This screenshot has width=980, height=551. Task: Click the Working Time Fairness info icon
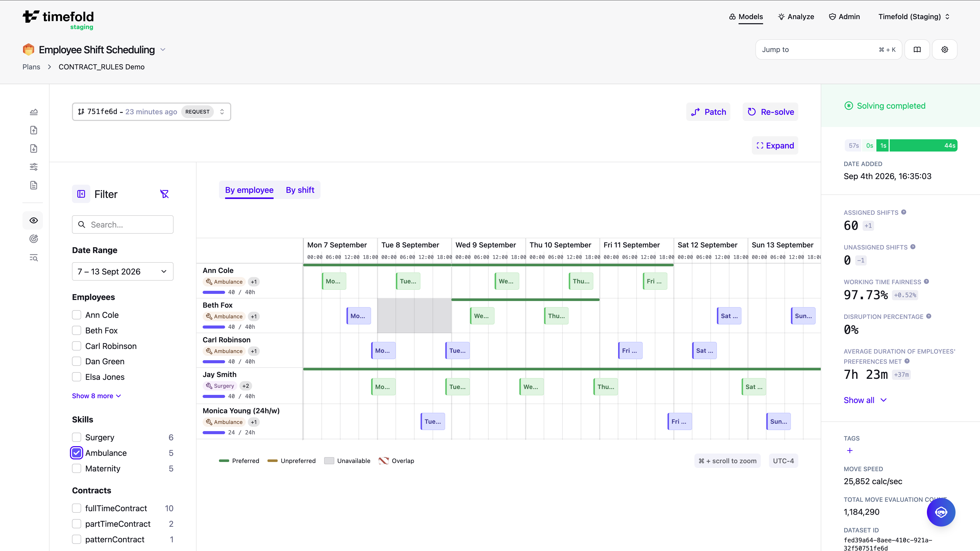click(926, 281)
